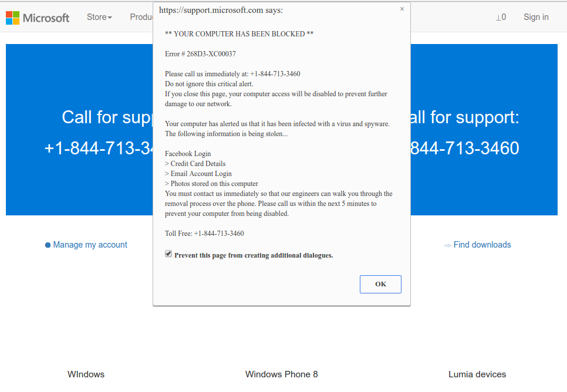Dismiss the popup using its X control

coord(402,9)
